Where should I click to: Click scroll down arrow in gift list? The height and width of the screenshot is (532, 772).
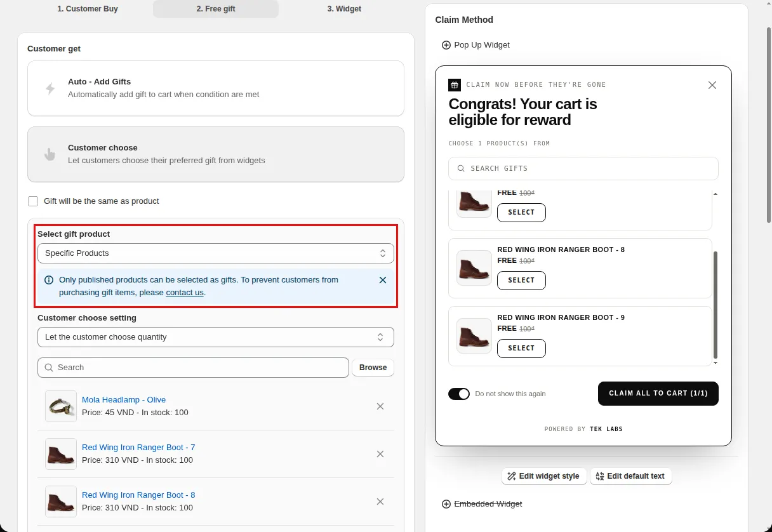[x=715, y=362]
